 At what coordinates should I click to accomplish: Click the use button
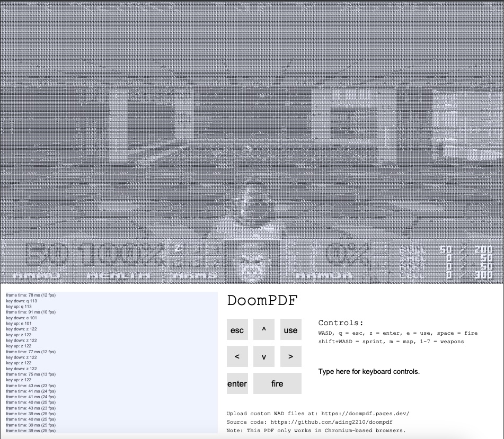290,329
